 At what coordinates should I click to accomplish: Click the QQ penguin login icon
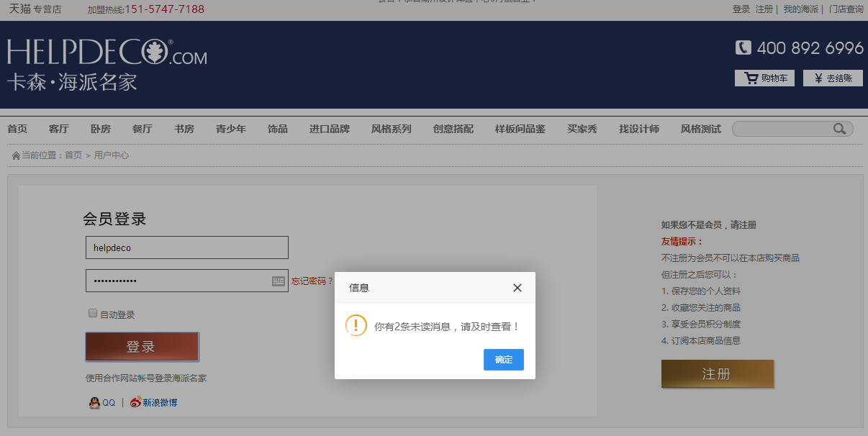(94, 403)
